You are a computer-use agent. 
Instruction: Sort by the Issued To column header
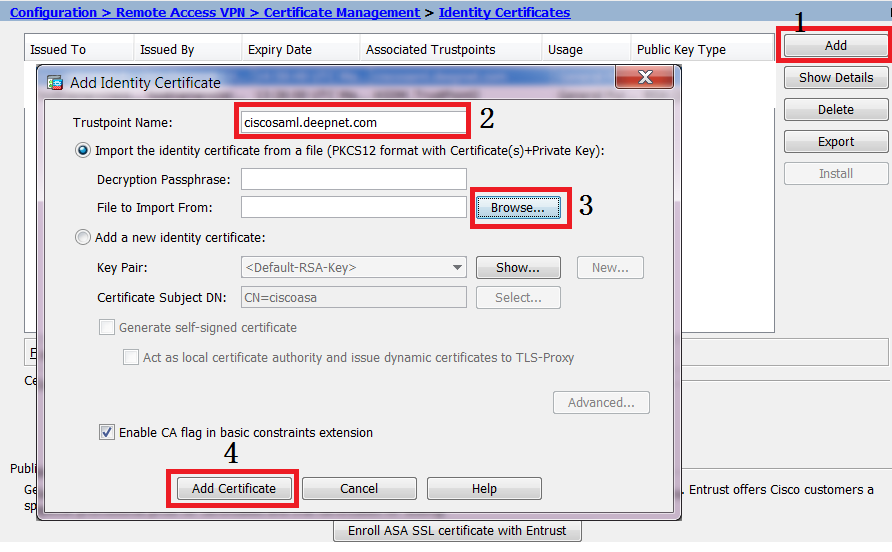[x=79, y=50]
